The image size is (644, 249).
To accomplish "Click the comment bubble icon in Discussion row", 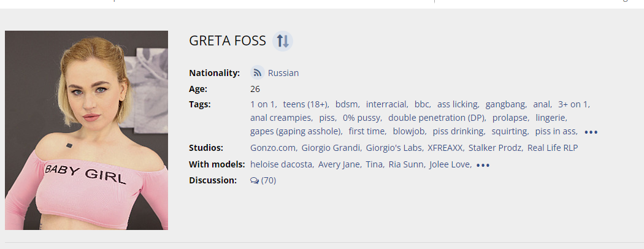I will coord(255,181).
